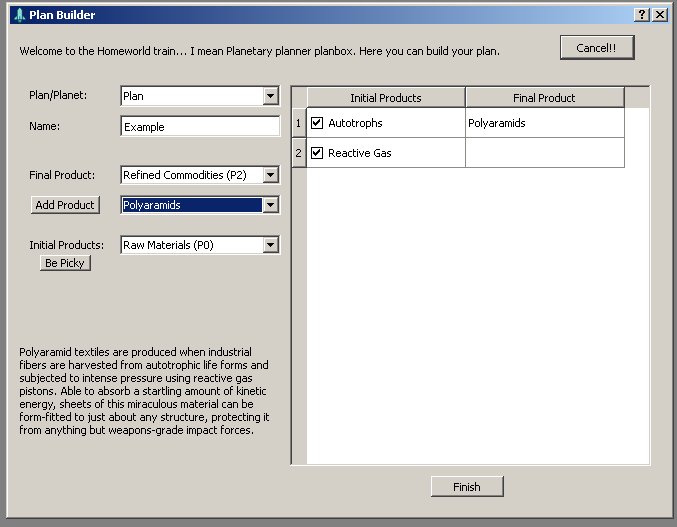Expand the Polyaramids product dropdown
677x527 pixels.
click(x=270, y=205)
